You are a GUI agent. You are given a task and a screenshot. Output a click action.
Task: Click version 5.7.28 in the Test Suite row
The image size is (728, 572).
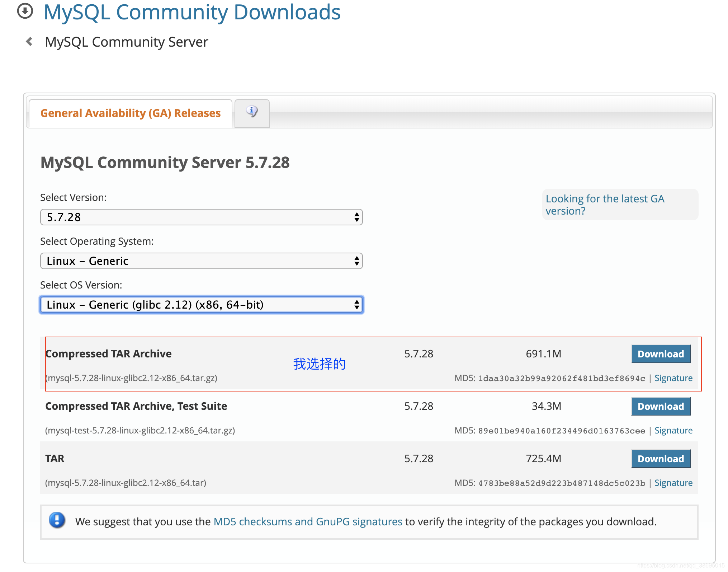(x=419, y=406)
